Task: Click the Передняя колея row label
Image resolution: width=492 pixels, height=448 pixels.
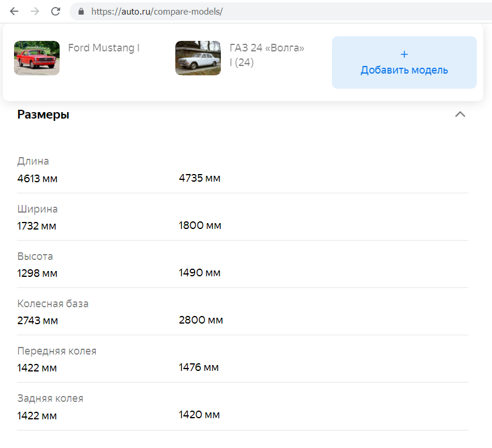Action: 57,351
